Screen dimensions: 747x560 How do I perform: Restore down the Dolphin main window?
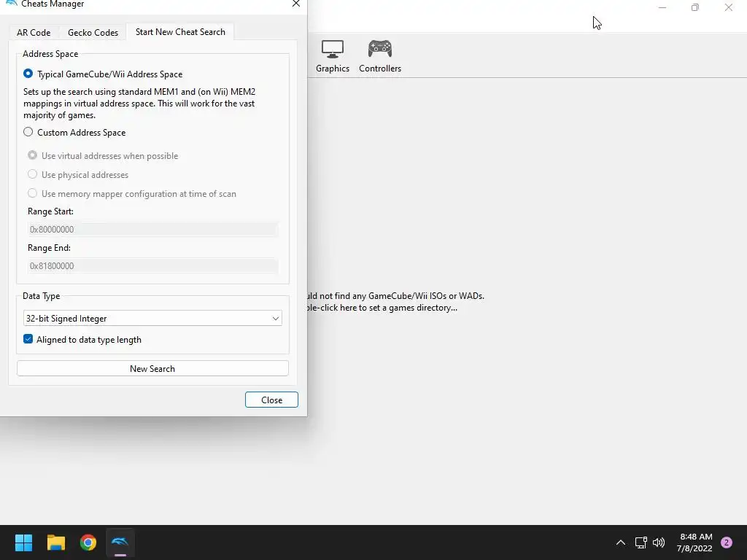pos(695,7)
